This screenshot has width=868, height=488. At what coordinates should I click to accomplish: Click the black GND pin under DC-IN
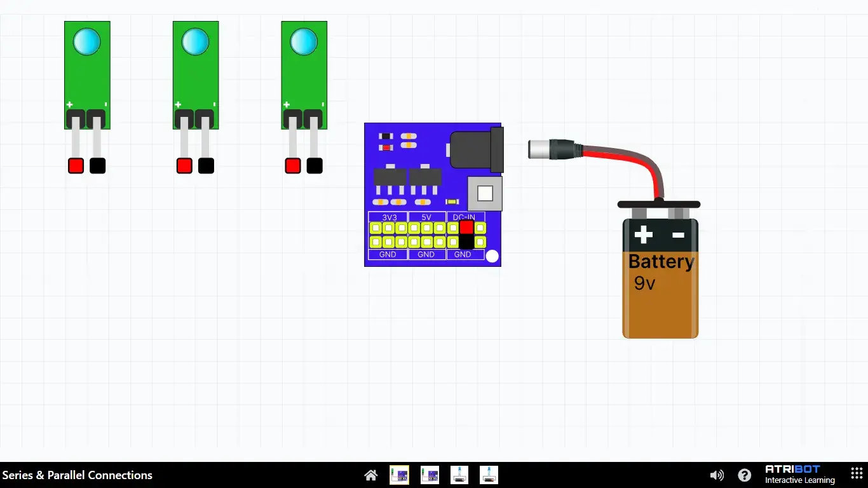click(466, 242)
